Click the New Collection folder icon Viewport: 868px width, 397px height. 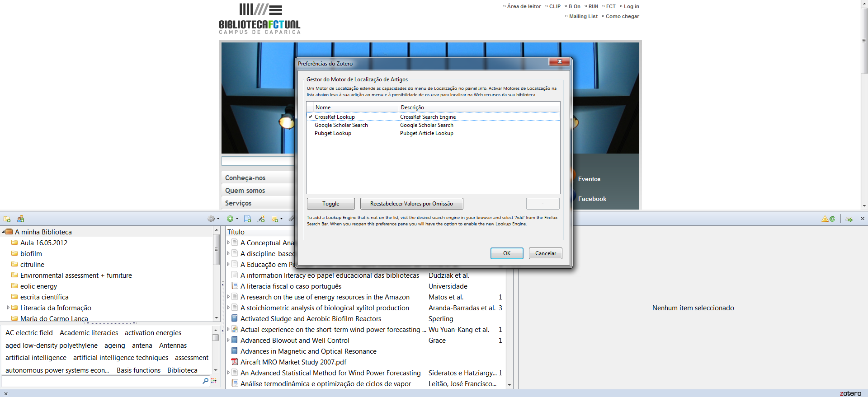(x=7, y=219)
